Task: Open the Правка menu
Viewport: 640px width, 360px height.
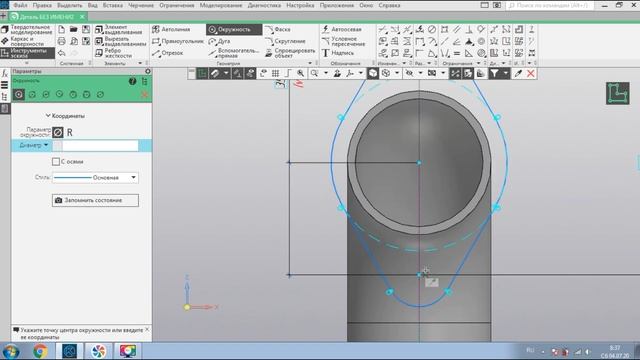Action: click(42, 5)
